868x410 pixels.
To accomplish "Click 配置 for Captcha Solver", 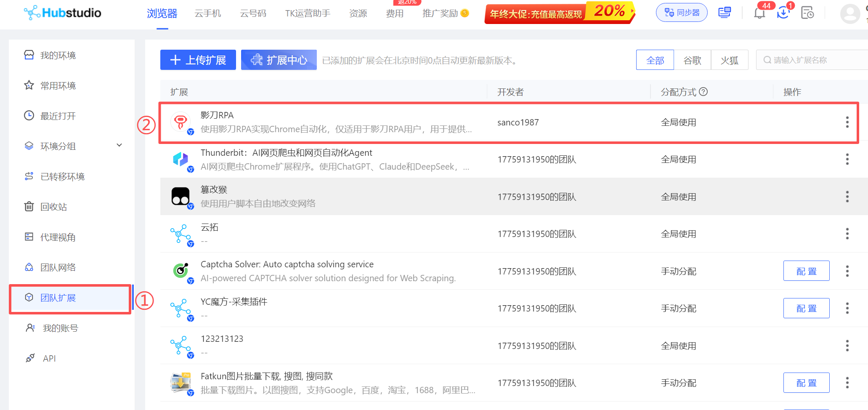I will point(807,271).
